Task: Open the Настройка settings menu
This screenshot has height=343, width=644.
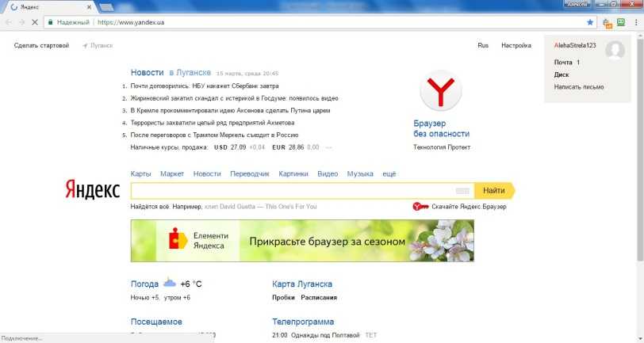Action: [516, 45]
